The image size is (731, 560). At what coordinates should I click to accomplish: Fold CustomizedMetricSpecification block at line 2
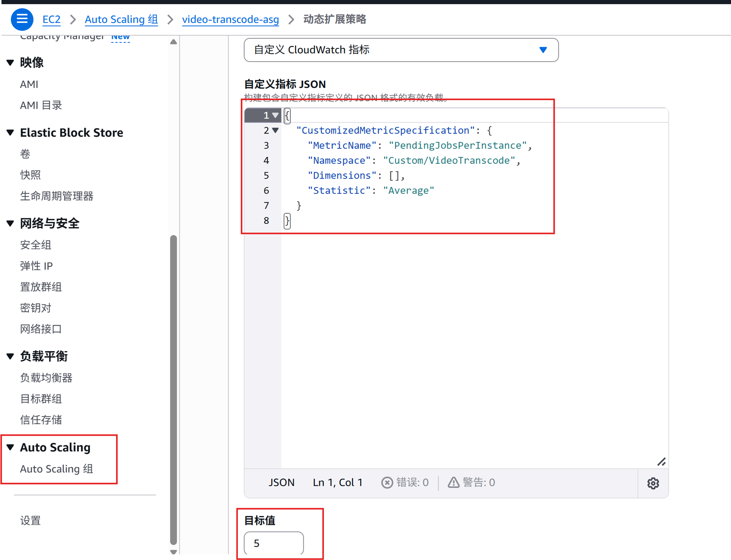pyautogui.click(x=275, y=130)
